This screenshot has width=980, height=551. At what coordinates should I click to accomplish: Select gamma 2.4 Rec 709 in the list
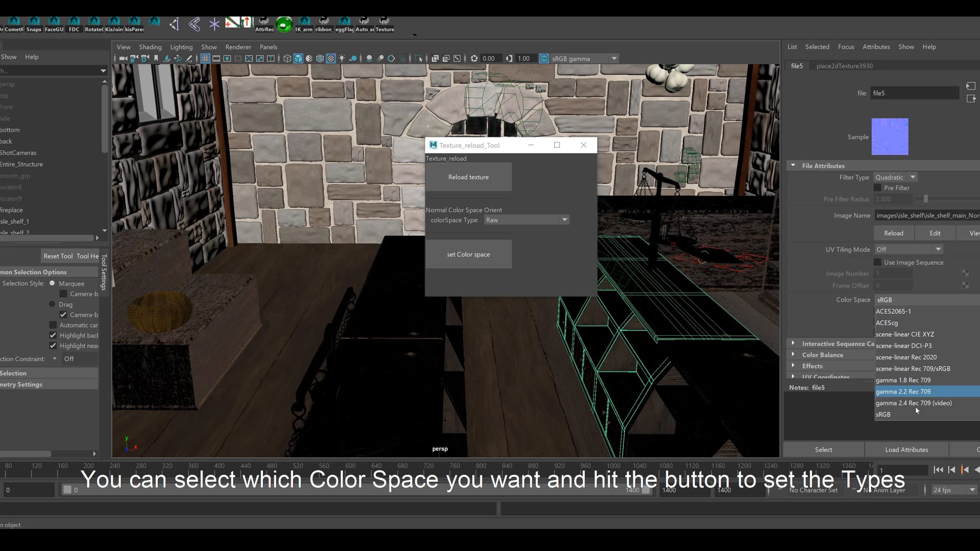click(x=913, y=403)
